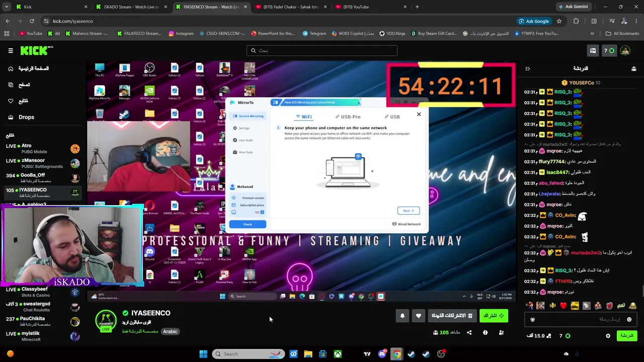
Task: Click the KICK logo
Action: tap(37, 50)
